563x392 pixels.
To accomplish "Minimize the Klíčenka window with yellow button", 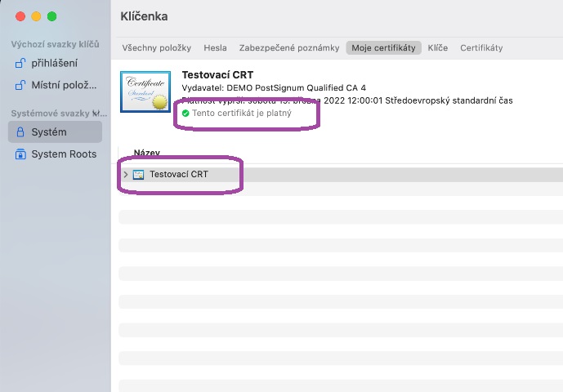I will pyautogui.click(x=36, y=16).
